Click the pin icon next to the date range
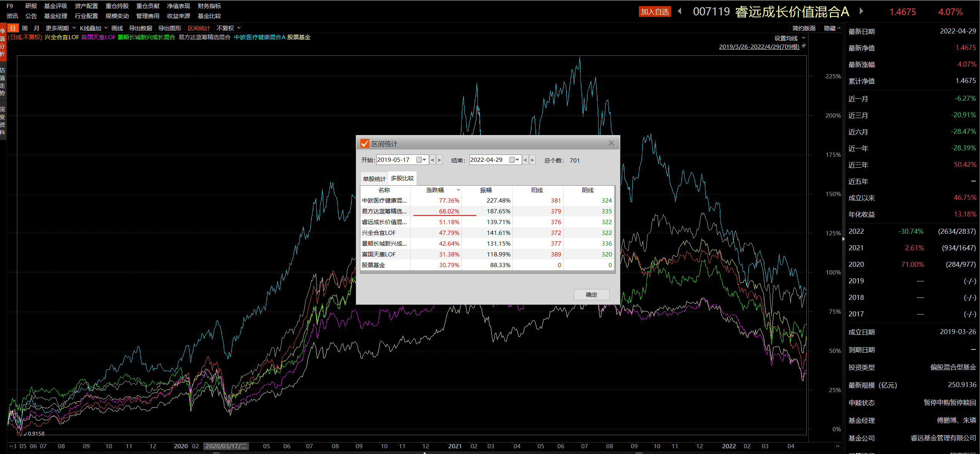This screenshot has width=980, height=454. point(803,46)
